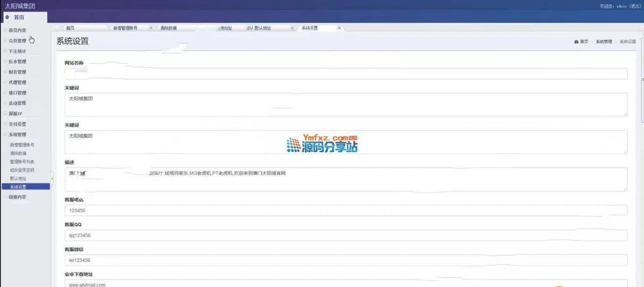The width and height of the screenshot is (644, 287).
Task: Collapse the sidebar using the splitter arrow
Action: (52, 177)
